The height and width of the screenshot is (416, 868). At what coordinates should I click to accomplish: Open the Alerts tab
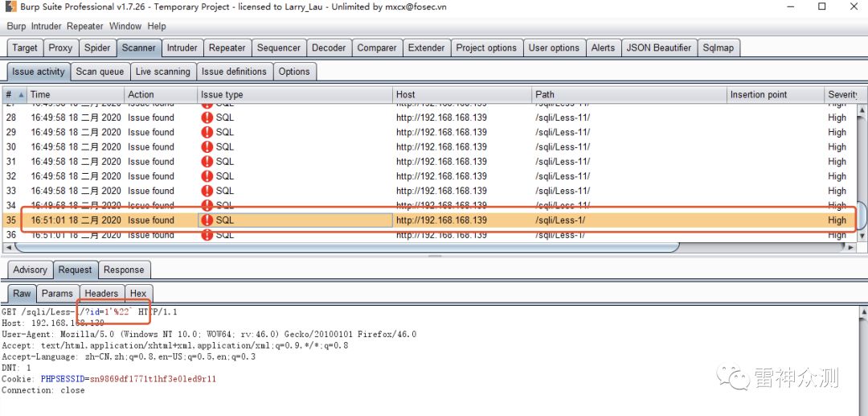603,47
